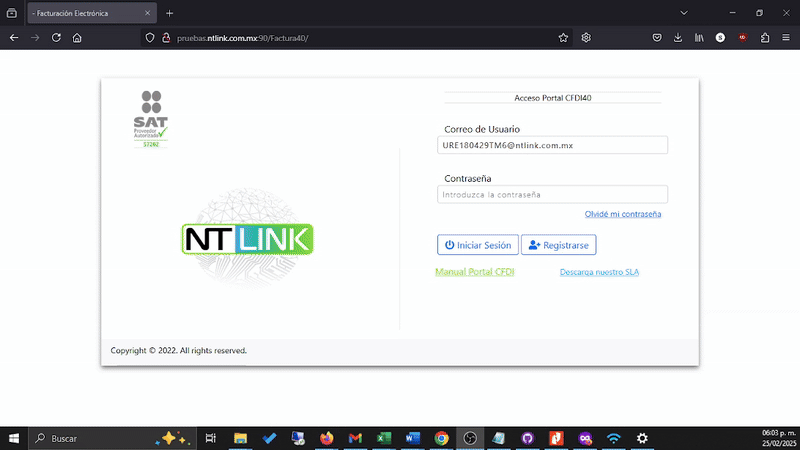Reload the current page
Screen dimensions: 800x450
tap(56, 38)
